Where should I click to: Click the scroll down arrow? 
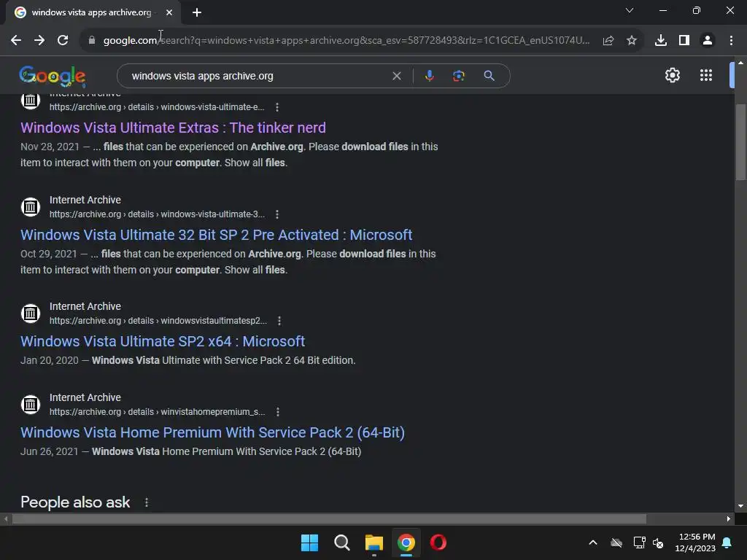[x=740, y=506]
